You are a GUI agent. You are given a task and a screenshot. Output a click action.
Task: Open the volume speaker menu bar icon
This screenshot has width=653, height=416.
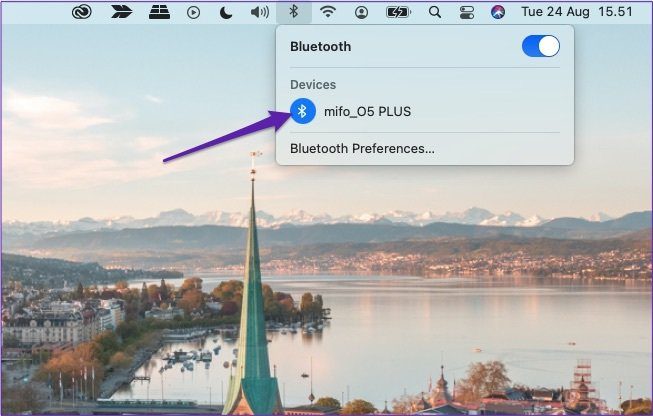pos(260,12)
